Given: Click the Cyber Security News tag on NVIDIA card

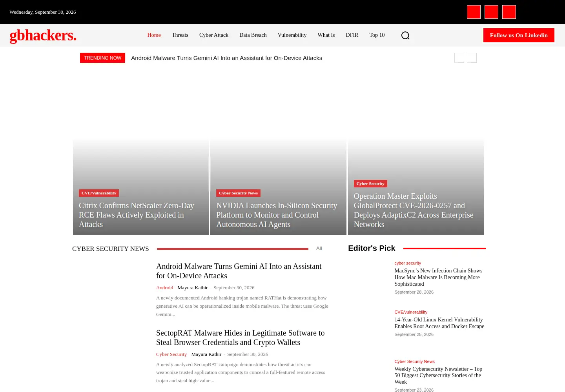Looking at the screenshot, I should pos(238,193).
